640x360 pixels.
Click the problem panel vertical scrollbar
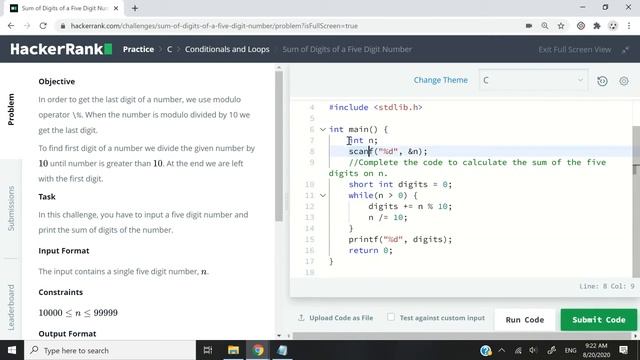(x=279, y=146)
